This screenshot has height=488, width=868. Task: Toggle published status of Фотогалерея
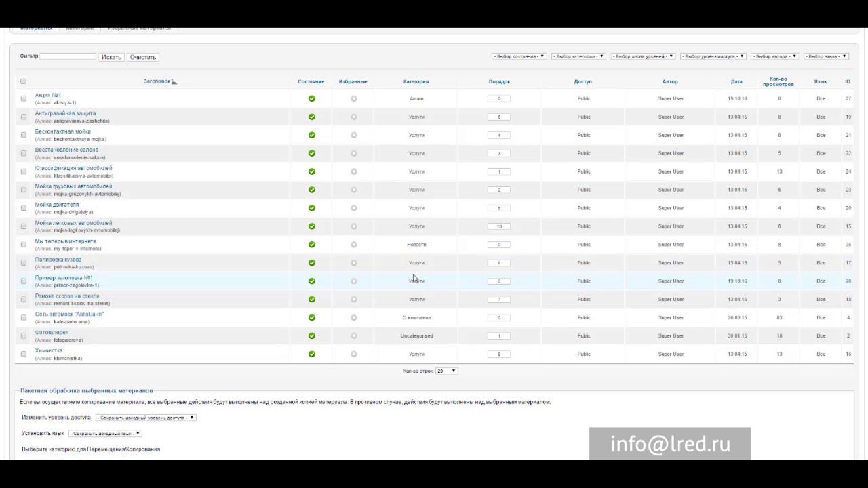coord(312,335)
